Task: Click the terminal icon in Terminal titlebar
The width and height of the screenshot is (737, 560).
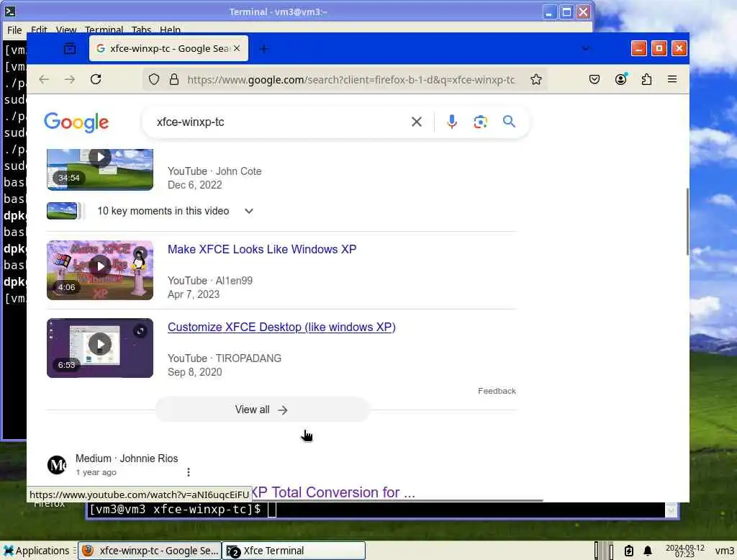Action: tap(10, 12)
